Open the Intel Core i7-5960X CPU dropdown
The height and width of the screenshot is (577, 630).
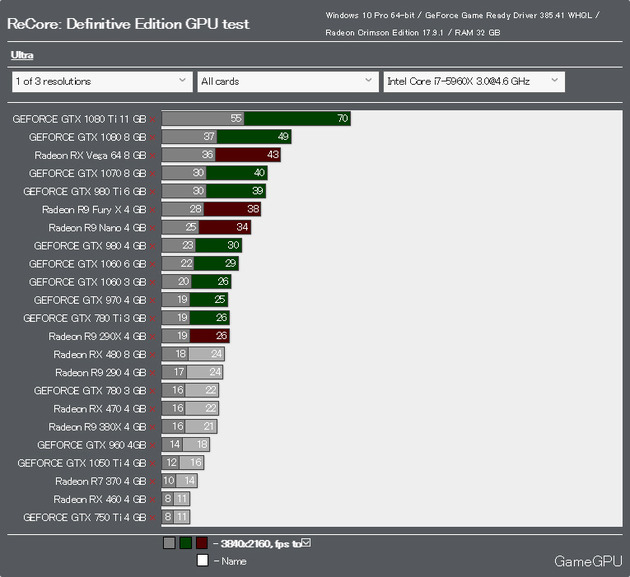[474, 82]
